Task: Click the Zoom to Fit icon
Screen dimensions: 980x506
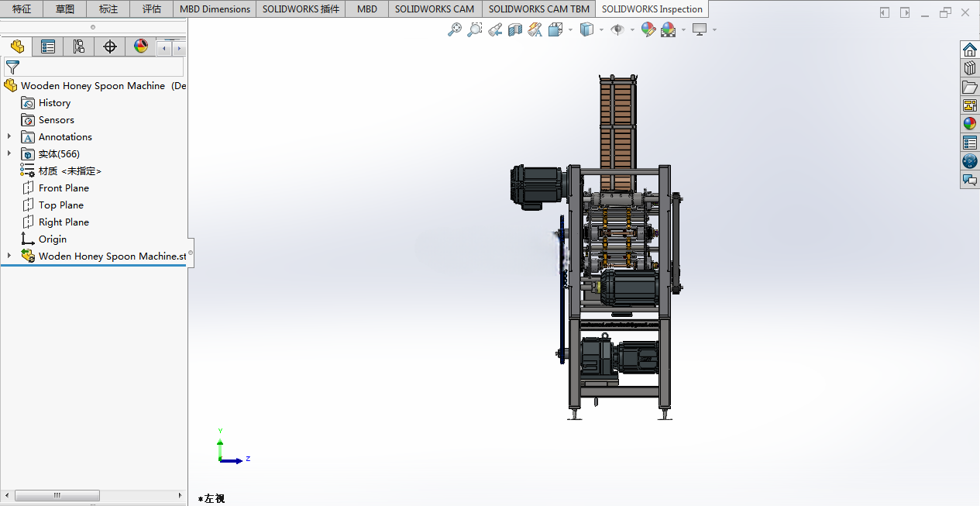Action: tap(455, 29)
